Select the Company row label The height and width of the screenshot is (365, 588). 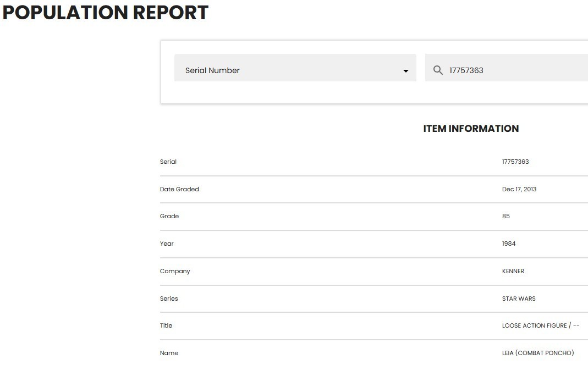(x=175, y=271)
